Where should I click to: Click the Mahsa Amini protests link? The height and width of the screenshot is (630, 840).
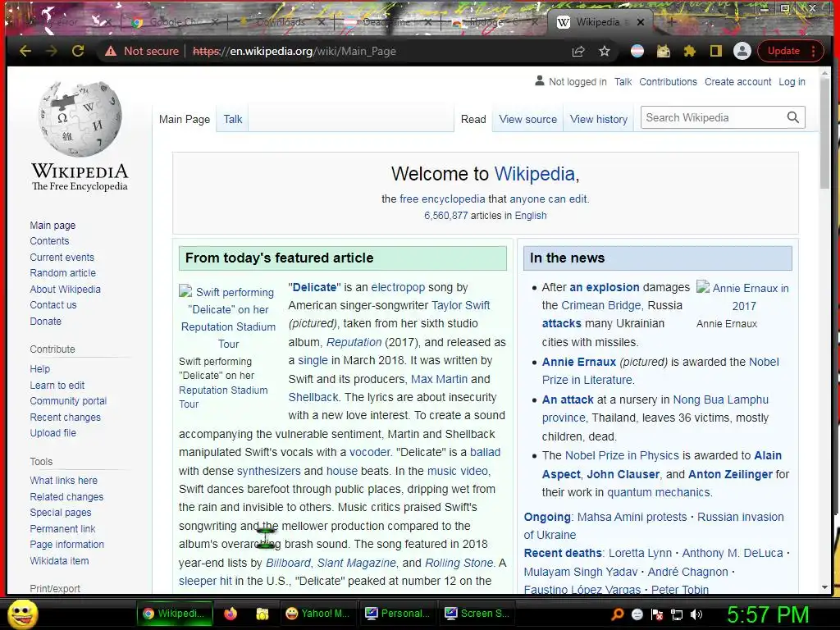point(632,517)
